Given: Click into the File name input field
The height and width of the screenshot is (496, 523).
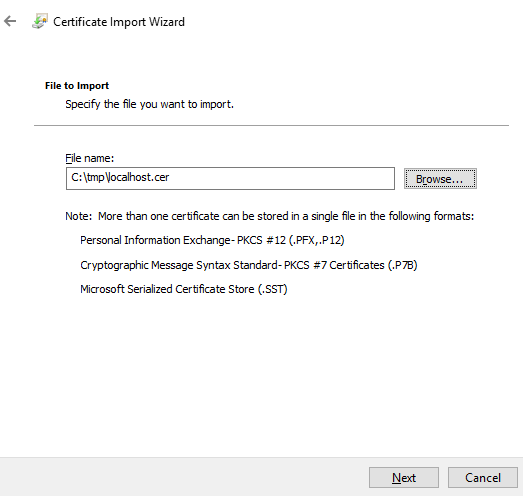Looking at the screenshot, I should coord(230,178).
